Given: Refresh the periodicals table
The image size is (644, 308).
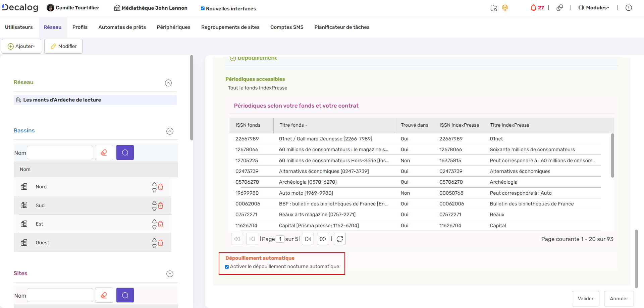Looking at the screenshot, I should pos(340,239).
